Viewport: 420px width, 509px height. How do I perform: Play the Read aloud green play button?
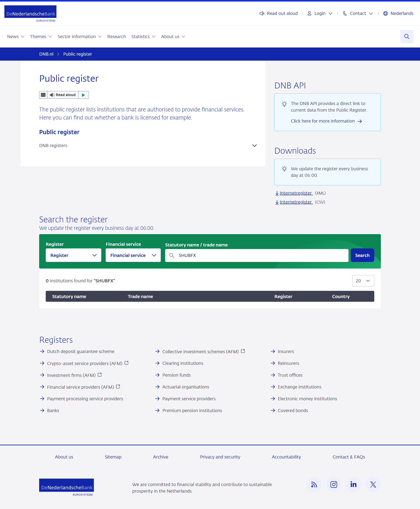coord(84,95)
